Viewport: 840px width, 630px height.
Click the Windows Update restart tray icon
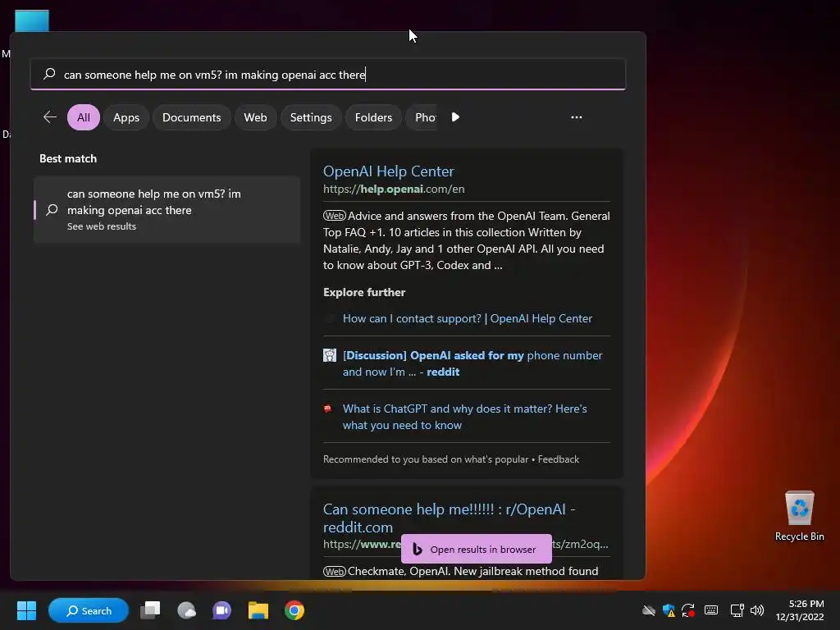click(688, 610)
